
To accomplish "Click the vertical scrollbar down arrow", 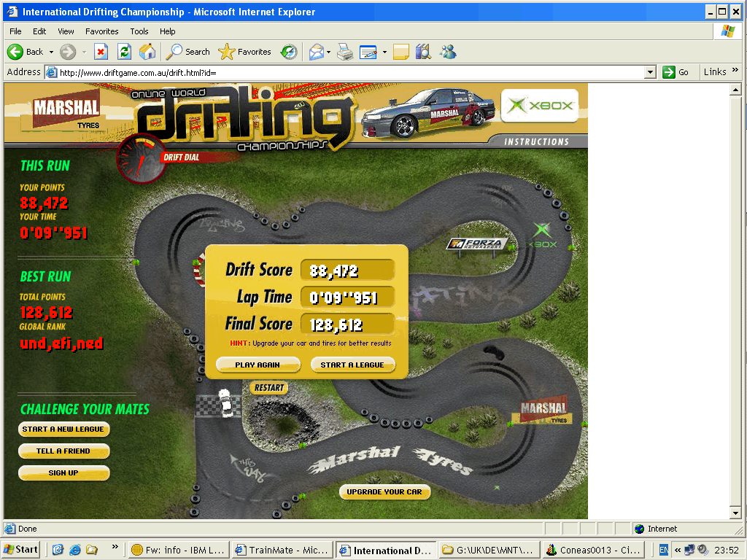I will click(x=735, y=513).
